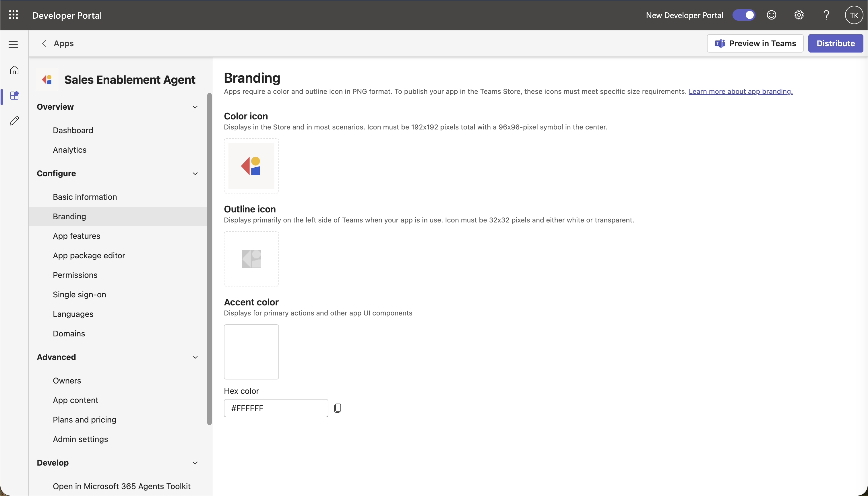Open the Tools pencil icon in rail
This screenshot has height=496, width=868.
click(14, 121)
